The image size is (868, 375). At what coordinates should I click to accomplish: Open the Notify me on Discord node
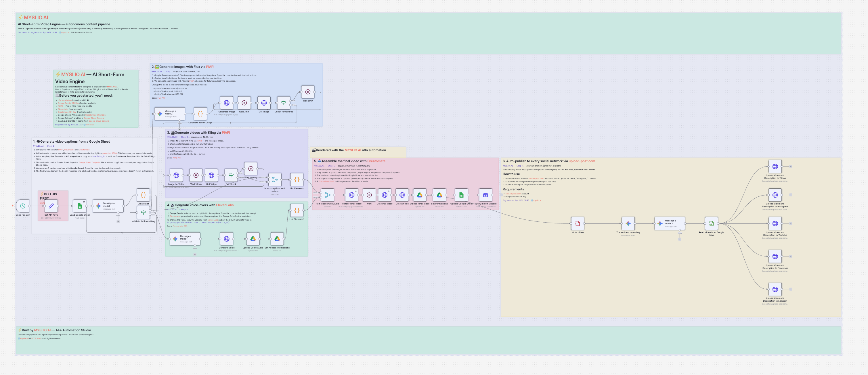coord(485,195)
